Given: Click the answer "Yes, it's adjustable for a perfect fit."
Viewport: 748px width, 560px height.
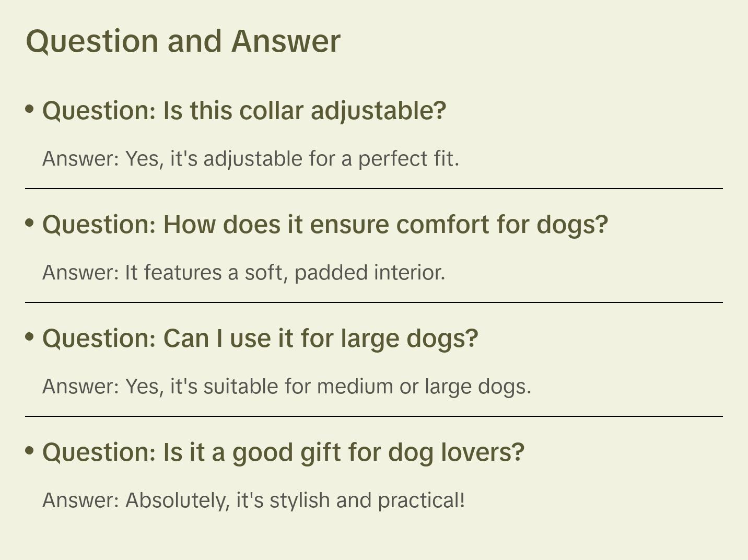Looking at the screenshot, I should point(251,159).
